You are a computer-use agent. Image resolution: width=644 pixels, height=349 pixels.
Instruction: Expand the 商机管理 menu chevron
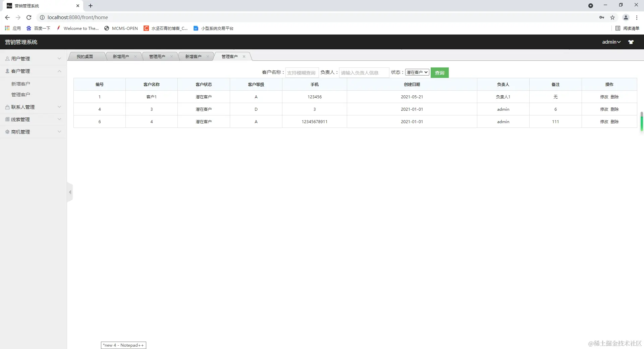pyautogui.click(x=59, y=132)
